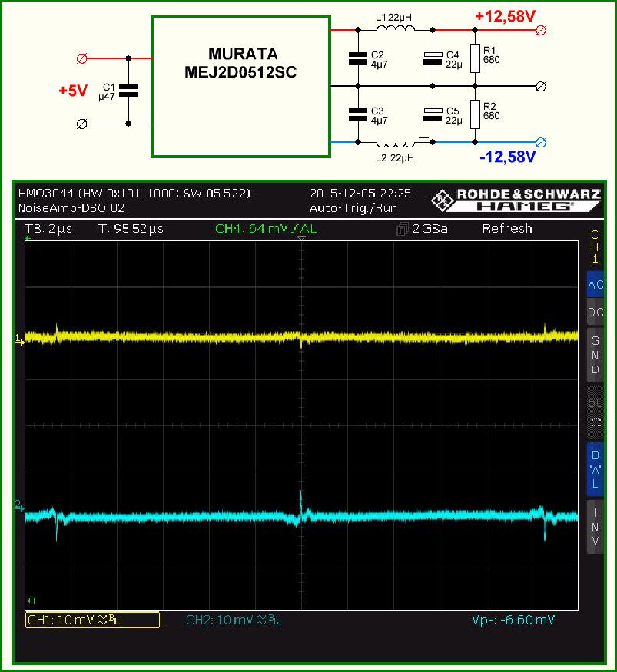Image resolution: width=617 pixels, height=672 pixels.
Task: Toggle GND coupling in side menu
Action: click(595, 356)
